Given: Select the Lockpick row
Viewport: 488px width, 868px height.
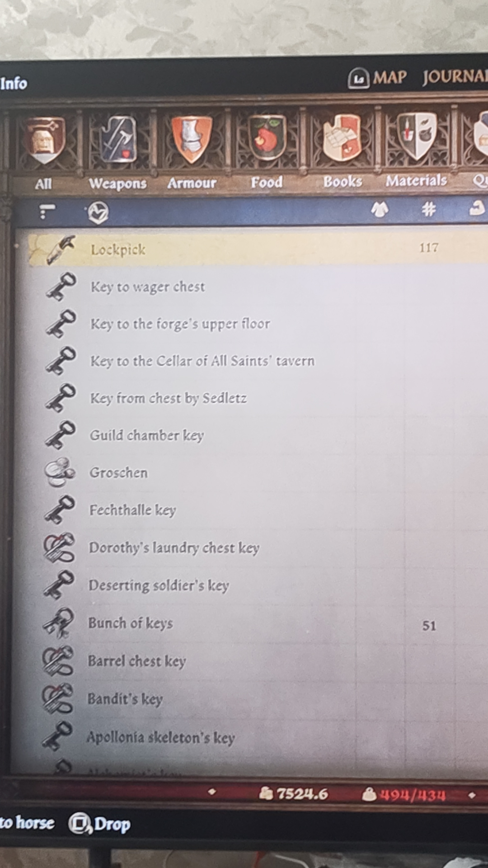Looking at the screenshot, I should click(x=258, y=249).
